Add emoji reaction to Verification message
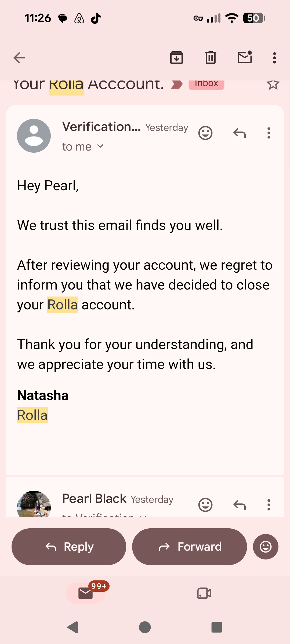The height and width of the screenshot is (644, 290). tap(205, 133)
